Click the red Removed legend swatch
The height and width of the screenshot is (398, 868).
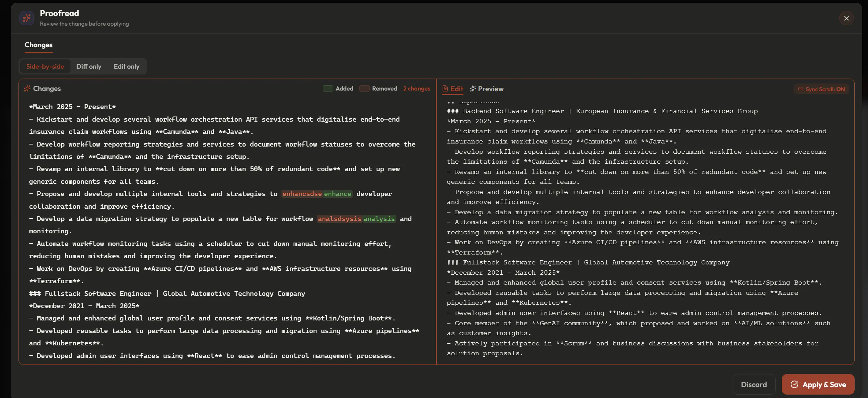pyautogui.click(x=364, y=88)
